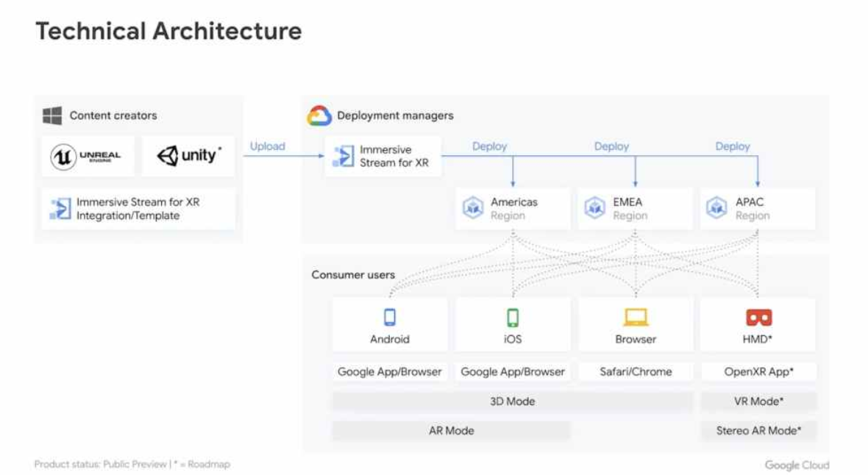Click the green iOS phone icon

513,317
